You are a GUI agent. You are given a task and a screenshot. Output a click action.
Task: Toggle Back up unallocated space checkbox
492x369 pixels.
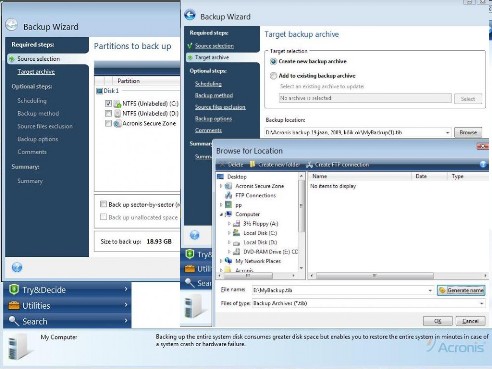coord(103,217)
